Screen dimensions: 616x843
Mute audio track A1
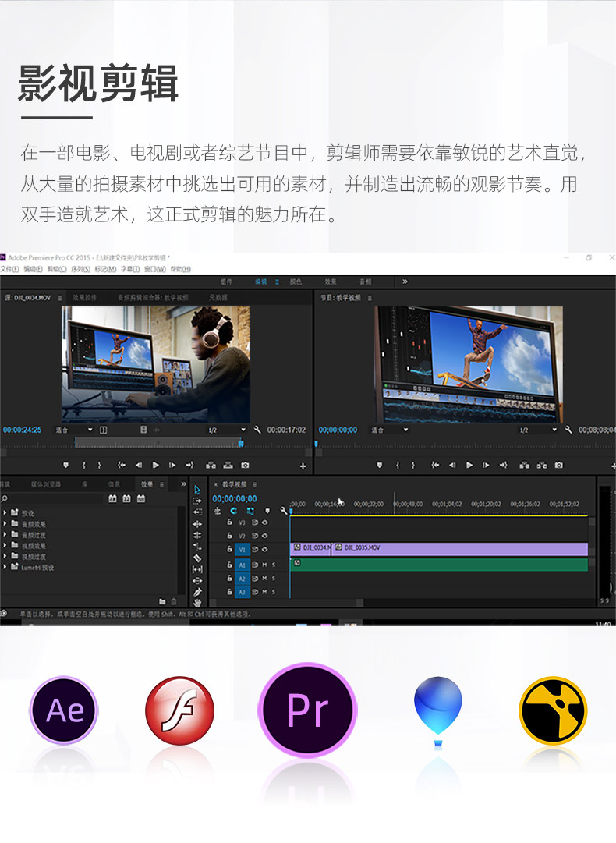(264, 565)
